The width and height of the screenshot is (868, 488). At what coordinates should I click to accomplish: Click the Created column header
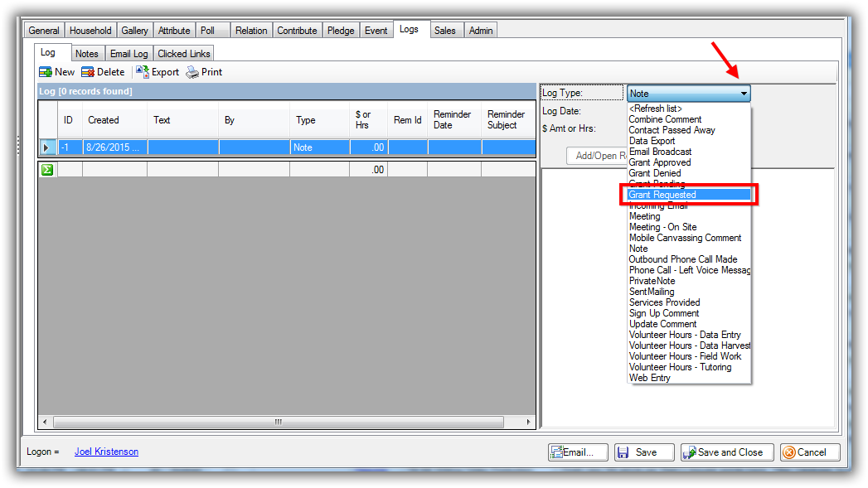[104, 120]
